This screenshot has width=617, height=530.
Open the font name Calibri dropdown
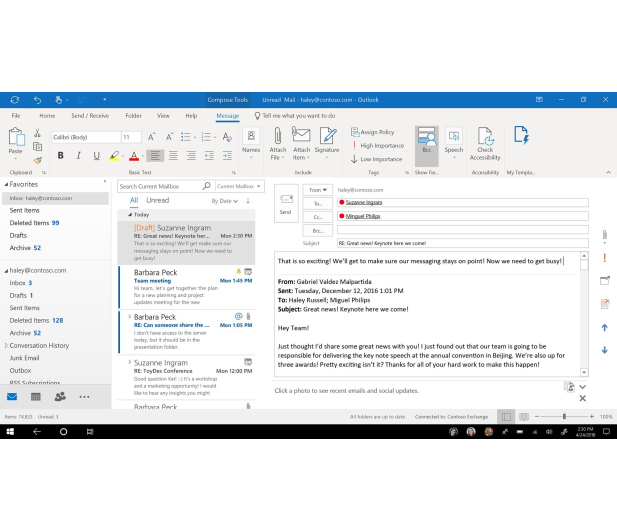click(x=86, y=137)
